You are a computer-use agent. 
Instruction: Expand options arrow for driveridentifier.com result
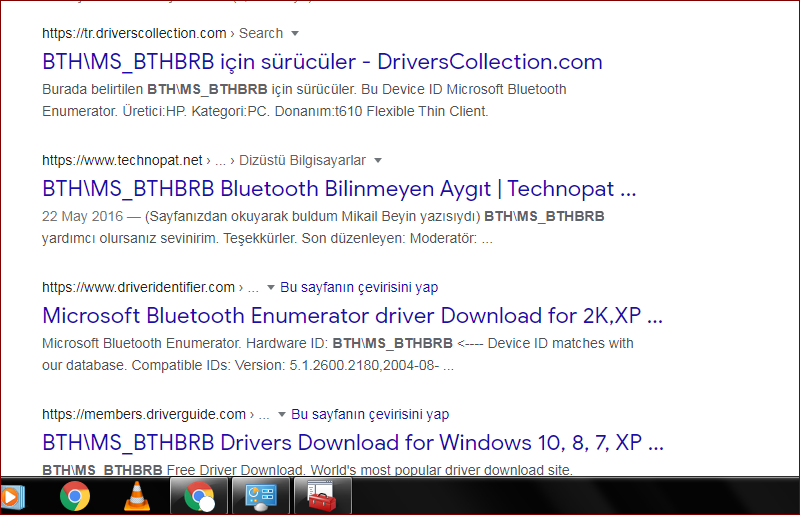tap(271, 288)
